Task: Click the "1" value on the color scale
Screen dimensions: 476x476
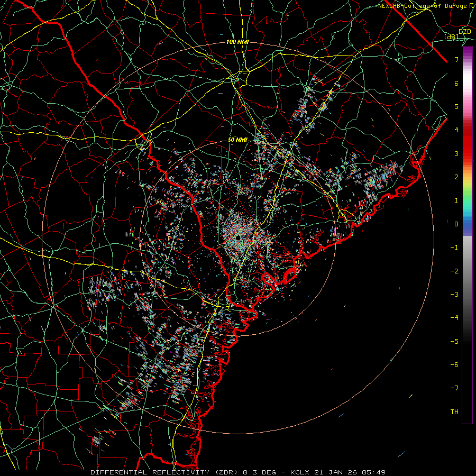Action: tap(456, 200)
